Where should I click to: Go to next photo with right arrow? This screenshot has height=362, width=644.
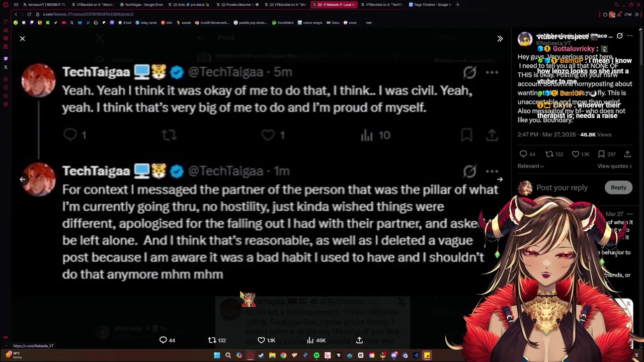(500, 179)
